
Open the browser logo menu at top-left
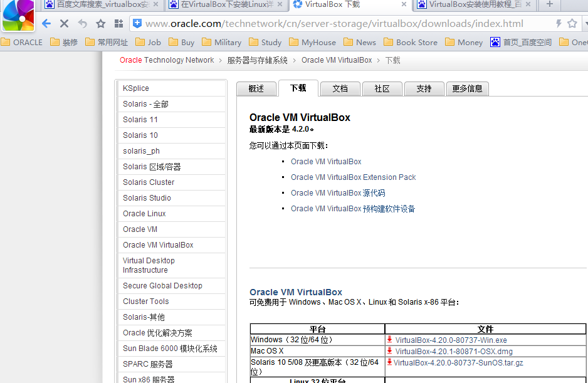[18, 16]
